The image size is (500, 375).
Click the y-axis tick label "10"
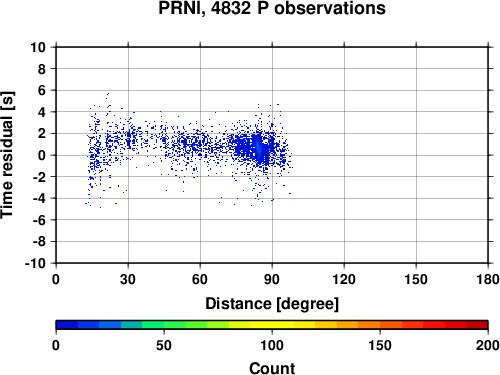point(38,47)
